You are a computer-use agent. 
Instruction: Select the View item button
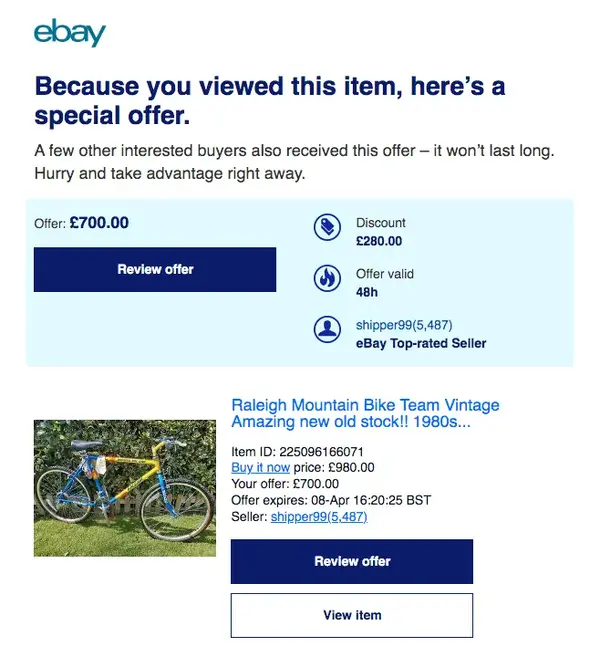352,615
